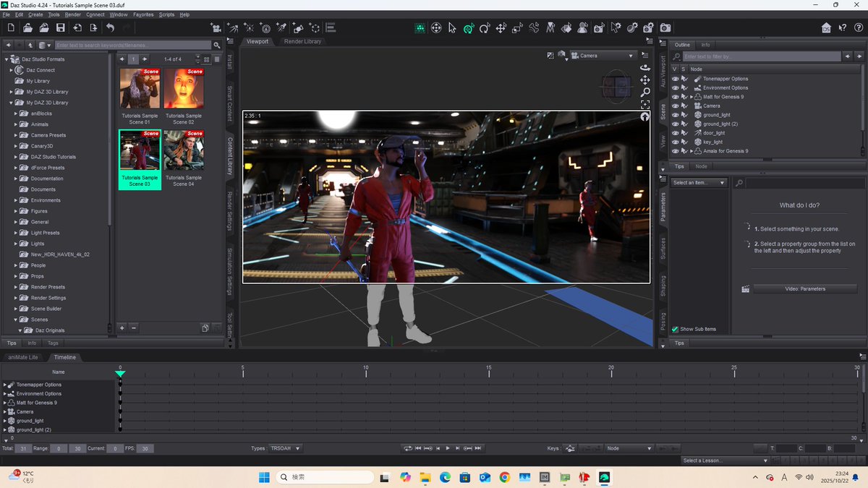Switch to the Render Library tab
This screenshot has width=868, height=488.
tap(302, 41)
